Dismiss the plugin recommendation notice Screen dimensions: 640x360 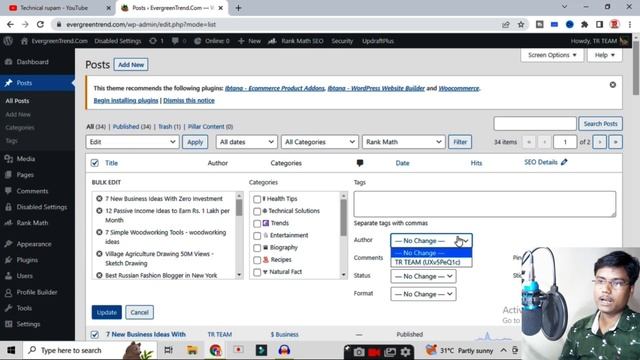click(613, 85)
